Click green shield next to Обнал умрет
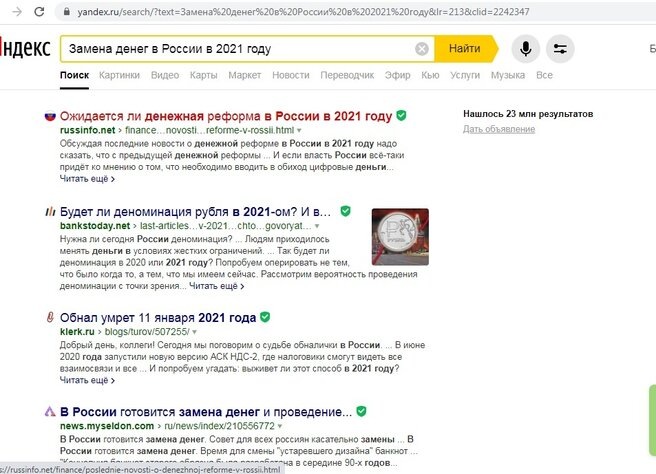The height and width of the screenshot is (474, 656). [x=265, y=317]
